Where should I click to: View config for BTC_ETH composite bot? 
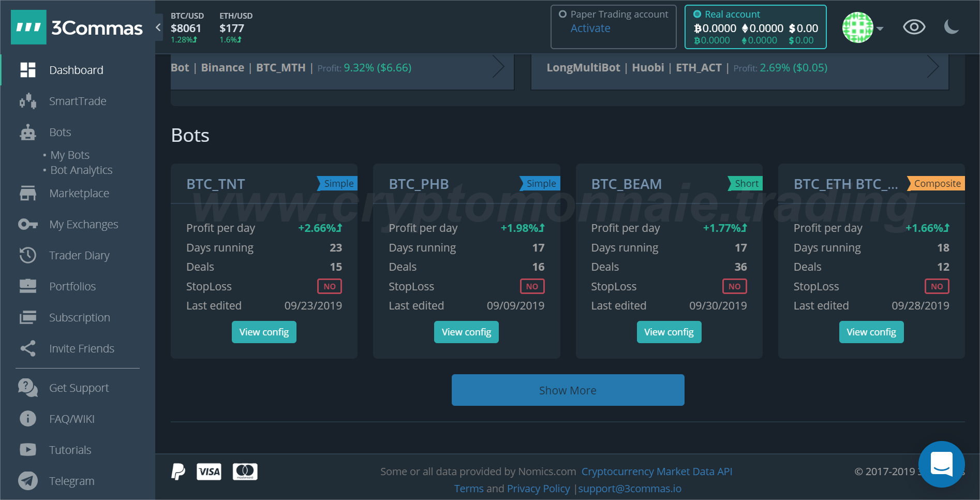click(x=871, y=332)
